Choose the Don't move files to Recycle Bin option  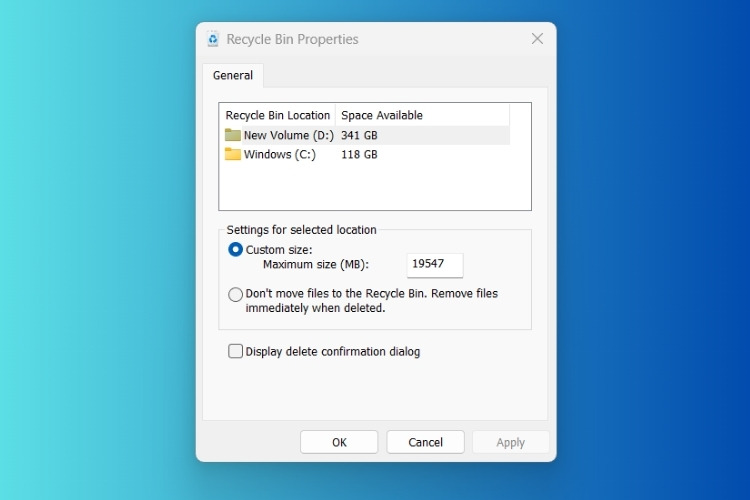(x=236, y=294)
